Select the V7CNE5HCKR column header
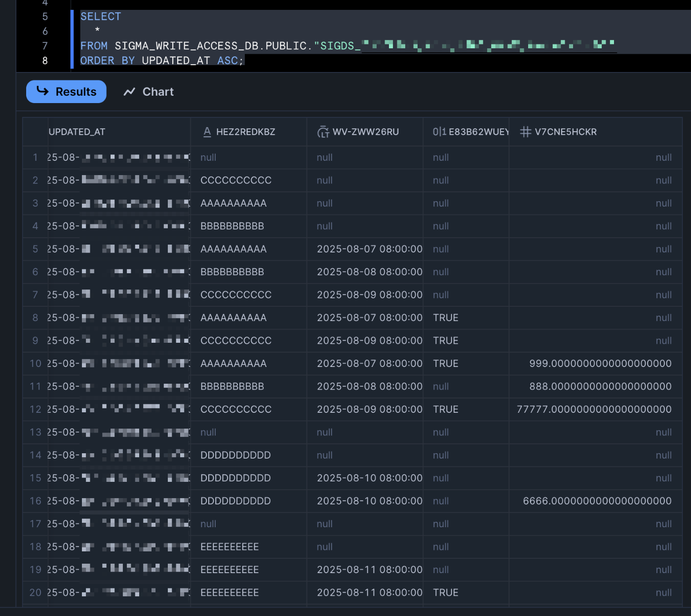This screenshot has width=691, height=616. coord(596,132)
